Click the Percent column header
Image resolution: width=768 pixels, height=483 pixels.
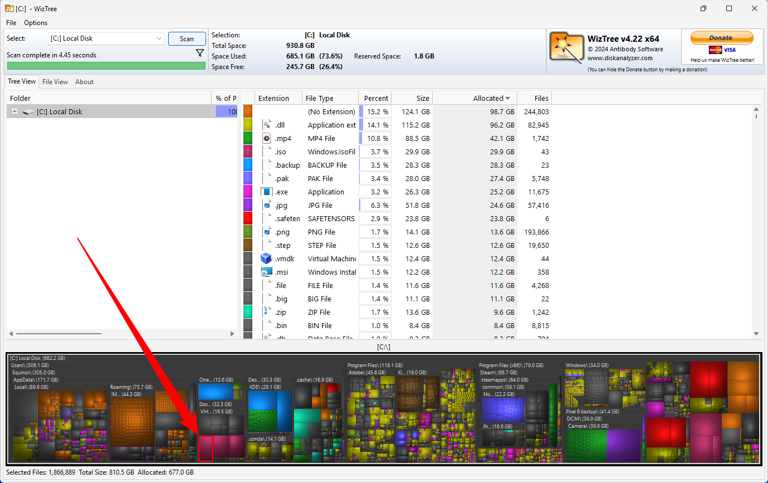(x=375, y=98)
